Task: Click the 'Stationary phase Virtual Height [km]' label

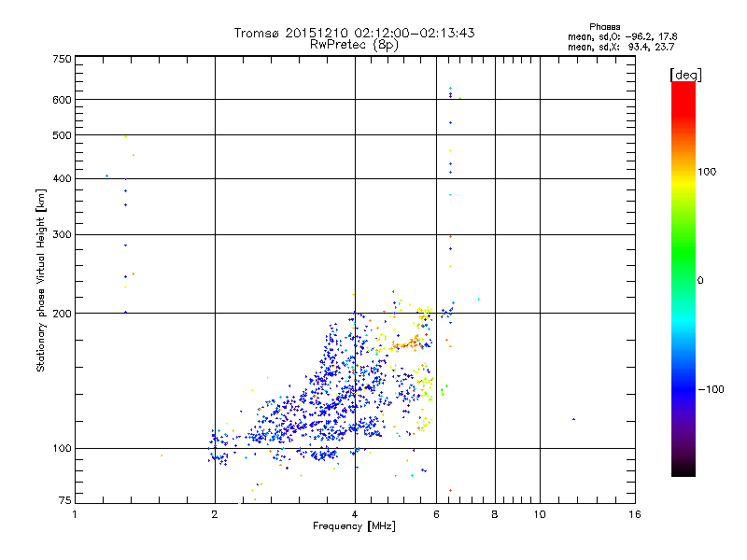Action: click(41, 280)
